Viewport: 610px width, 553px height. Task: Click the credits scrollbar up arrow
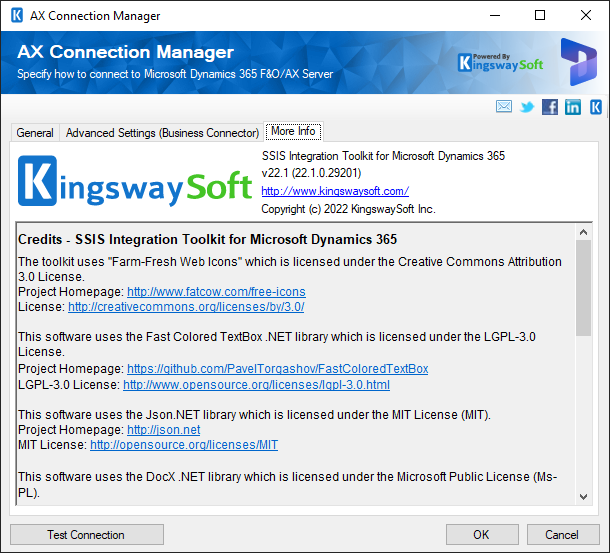pos(583,232)
